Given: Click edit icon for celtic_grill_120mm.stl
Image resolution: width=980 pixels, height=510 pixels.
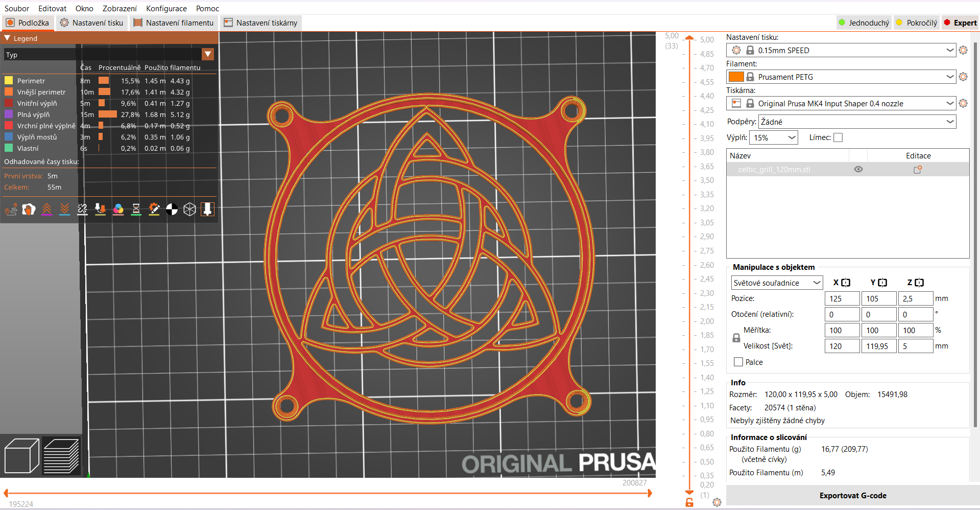Looking at the screenshot, I should (x=918, y=170).
